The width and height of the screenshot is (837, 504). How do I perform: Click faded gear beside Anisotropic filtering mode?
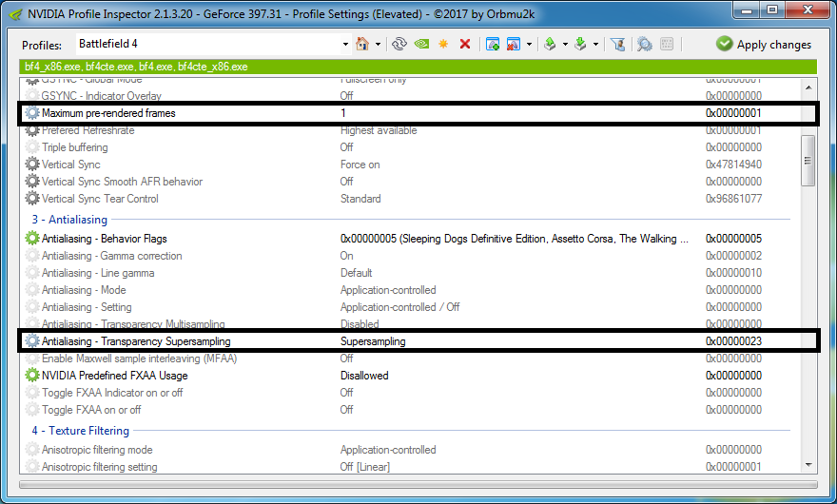(x=32, y=449)
